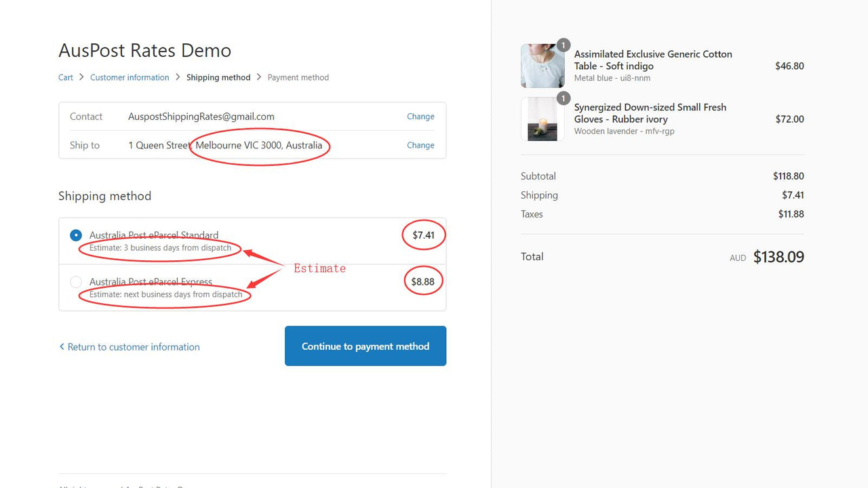Screen dimensions: 868x488
Task: Open Return to customer information
Action: point(134,346)
